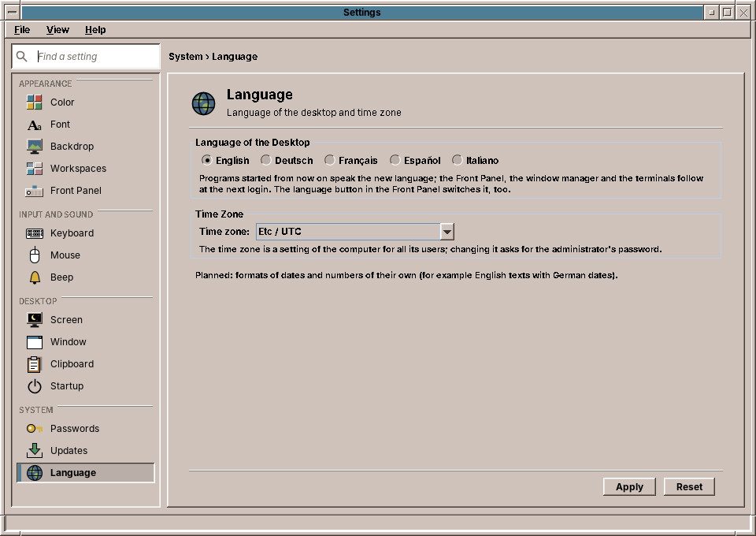
Task: Open the Window settings icon
Action: pos(34,342)
